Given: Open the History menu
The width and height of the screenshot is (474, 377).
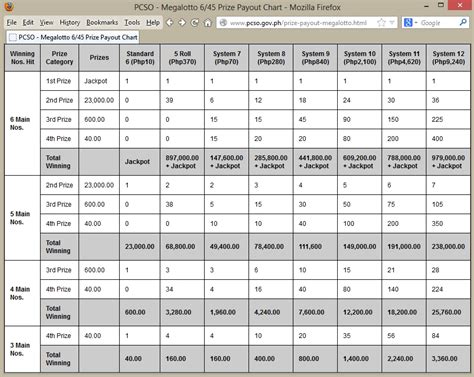Looking at the screenshot, I should pyautogui.click(x=70, y=22).
